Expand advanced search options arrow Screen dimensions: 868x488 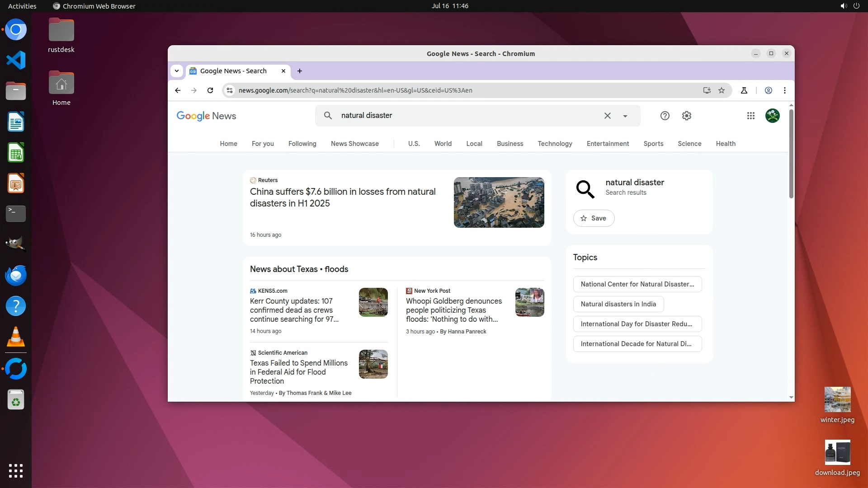point(625,116)
